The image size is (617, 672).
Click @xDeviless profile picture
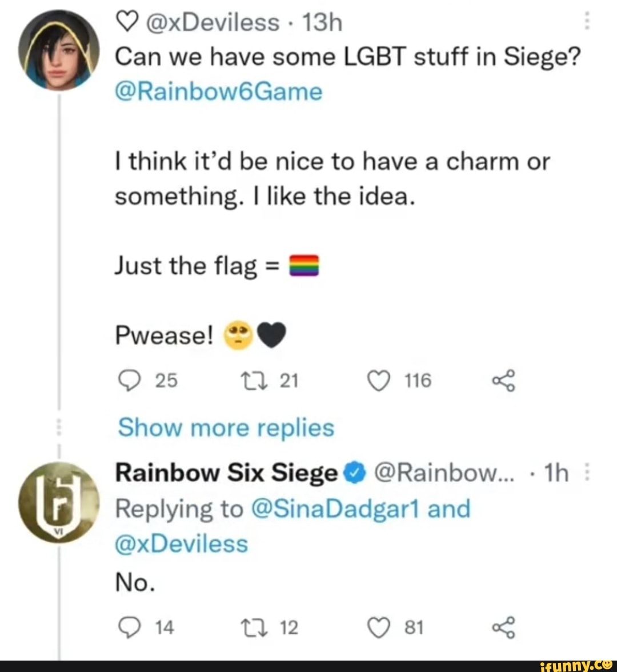58,50
